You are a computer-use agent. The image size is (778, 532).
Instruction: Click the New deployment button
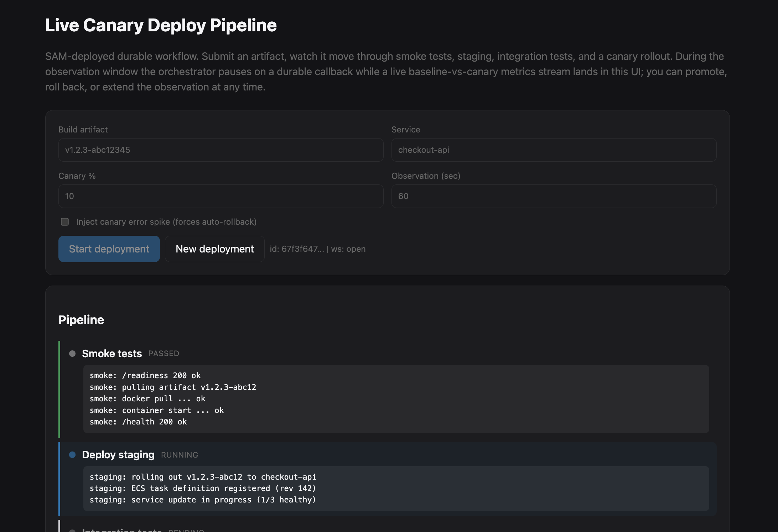pyautogui.click(x=215, y=249)
